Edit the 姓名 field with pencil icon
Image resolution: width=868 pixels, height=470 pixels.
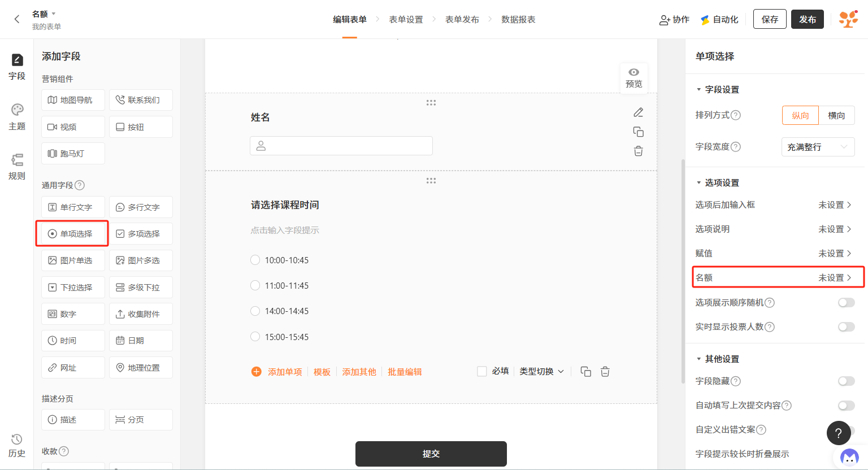pyautogui.click(x=639, y=112)
